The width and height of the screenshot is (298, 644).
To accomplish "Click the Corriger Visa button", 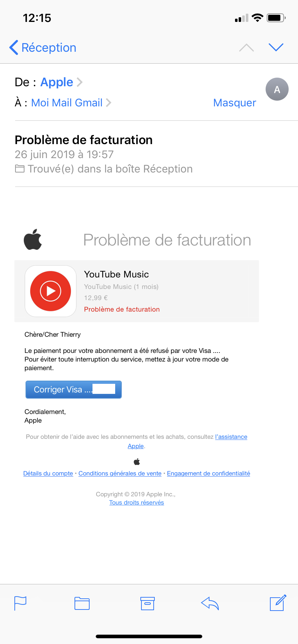I will pos(73,390).
